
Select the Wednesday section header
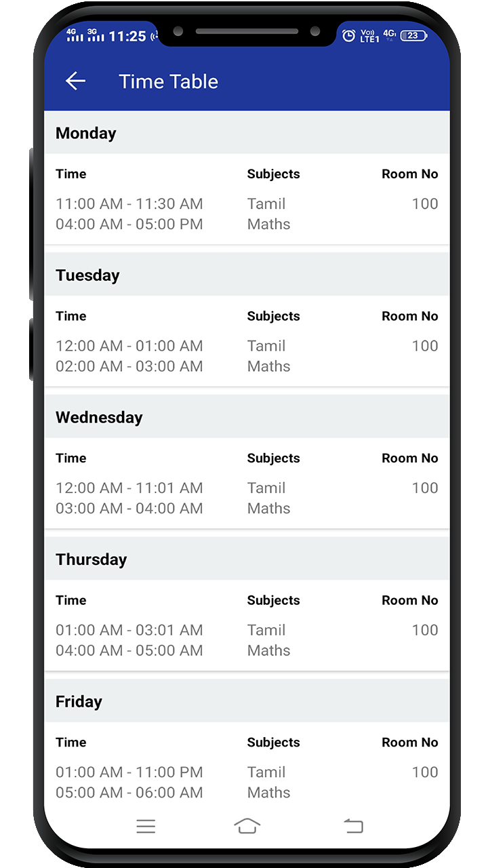pyautogui.click(x=247, y=417)
